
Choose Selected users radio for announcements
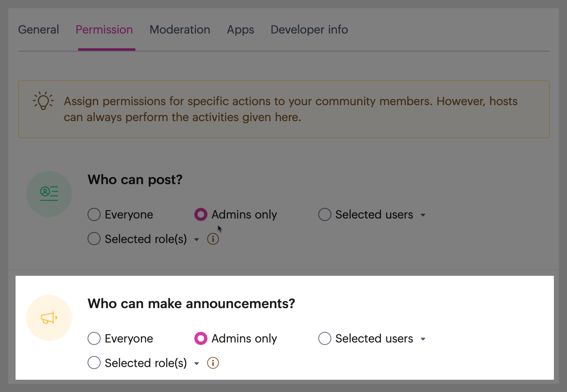(x=325, y=338)
